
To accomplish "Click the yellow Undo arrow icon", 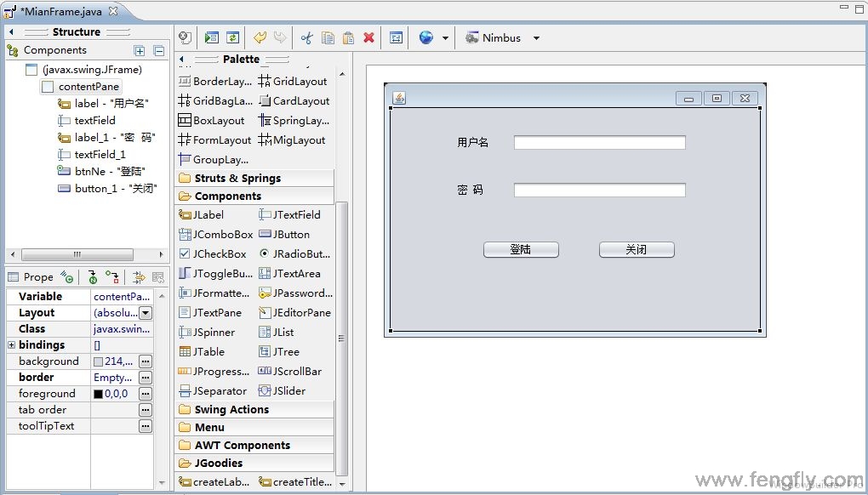I will [260, 37].
